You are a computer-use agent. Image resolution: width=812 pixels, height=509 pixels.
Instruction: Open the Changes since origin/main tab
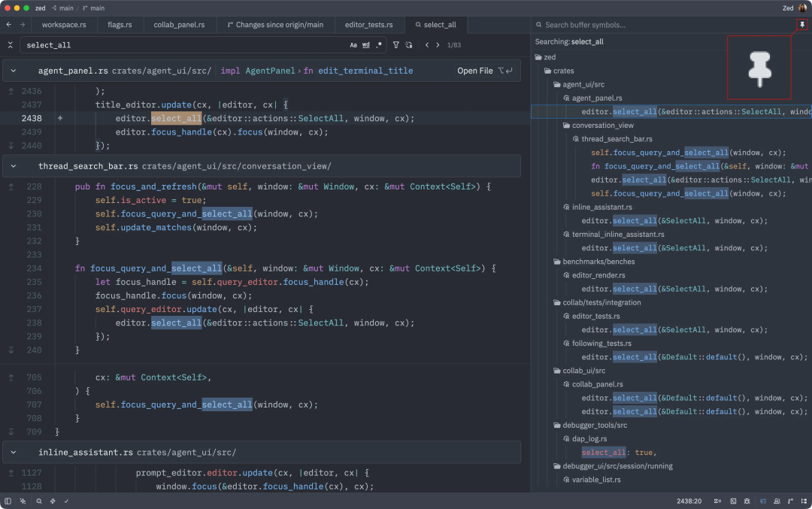click(275, 24)
